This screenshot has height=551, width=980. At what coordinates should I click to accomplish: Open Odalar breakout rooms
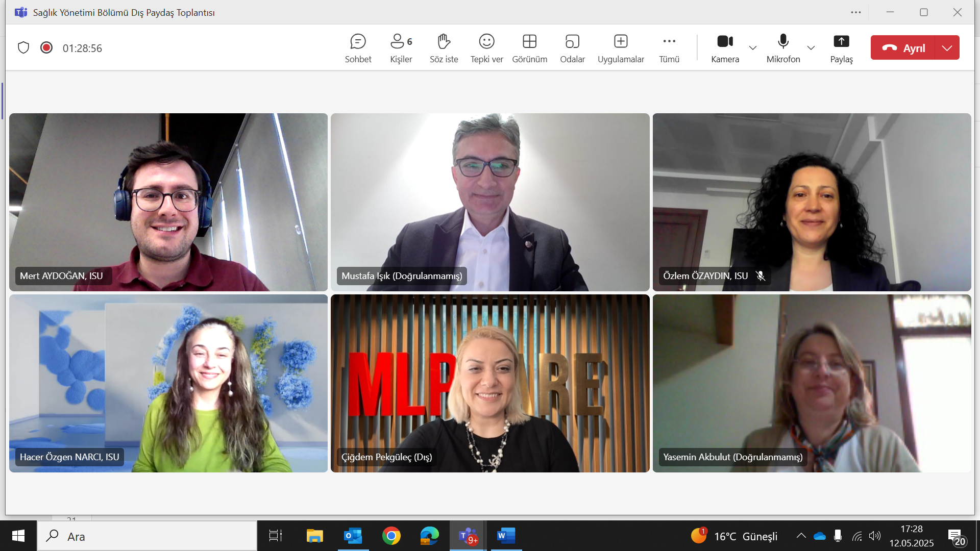[572, 48]
